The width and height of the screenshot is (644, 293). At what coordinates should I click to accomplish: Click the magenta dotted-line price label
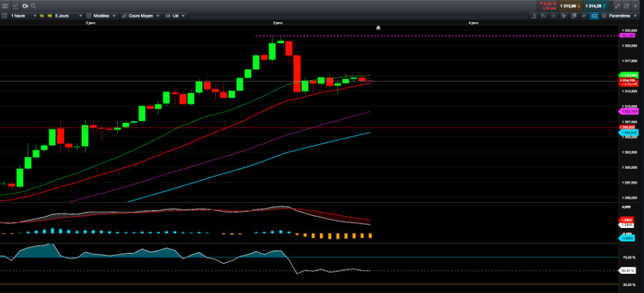tap(625, 36)
